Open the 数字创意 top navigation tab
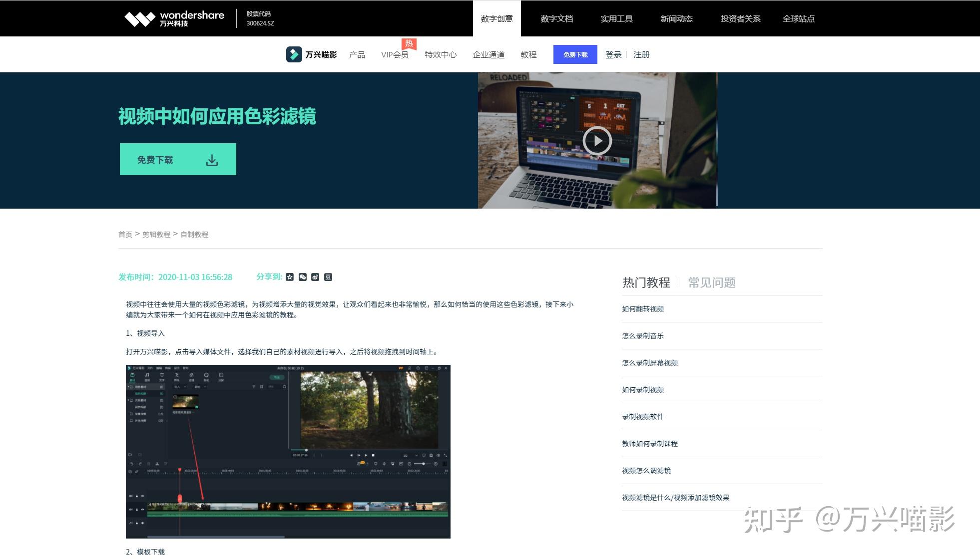Screen dimensions: 980x560 (497, 18)
